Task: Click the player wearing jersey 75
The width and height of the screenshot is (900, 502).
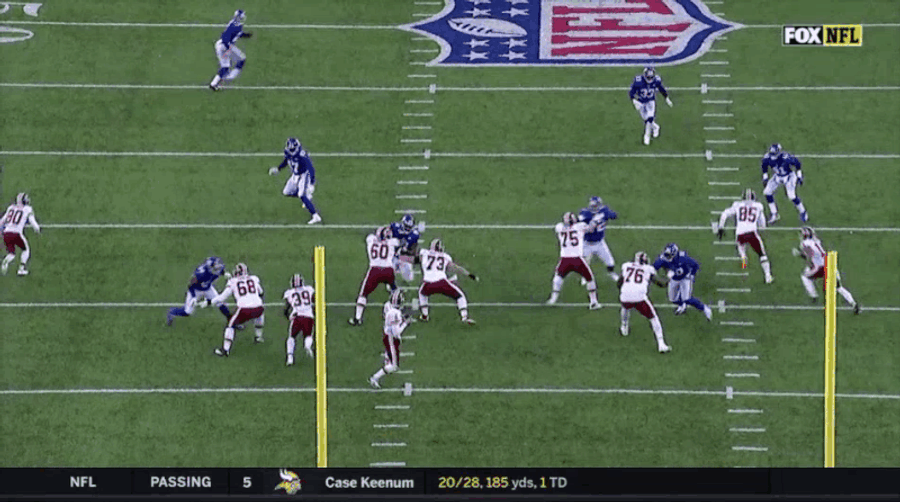Action: (x=573, y=258)
